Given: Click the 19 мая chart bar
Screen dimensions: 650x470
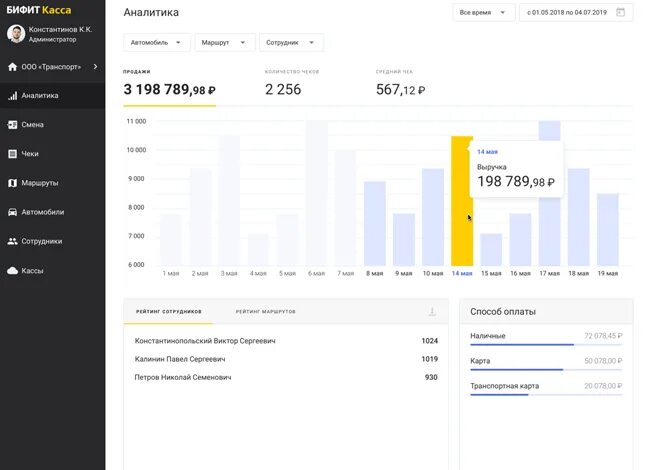Looking at the screenshot, I should point(608,230).
